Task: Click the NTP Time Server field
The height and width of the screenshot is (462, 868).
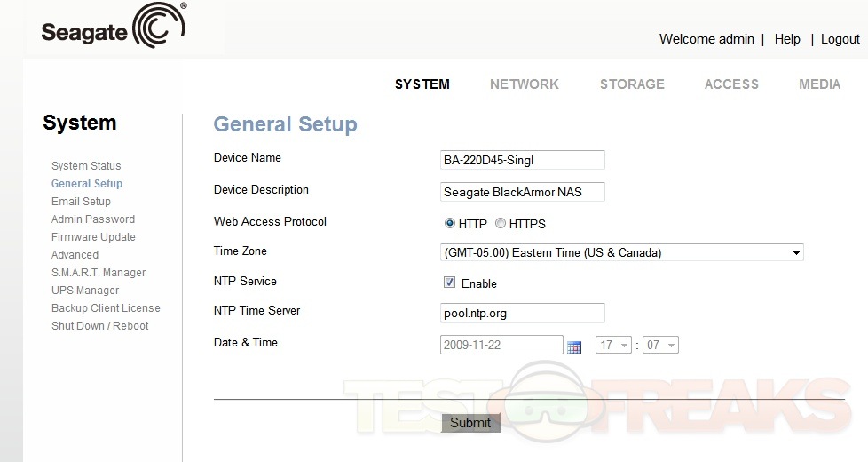Action: point(522,313)
